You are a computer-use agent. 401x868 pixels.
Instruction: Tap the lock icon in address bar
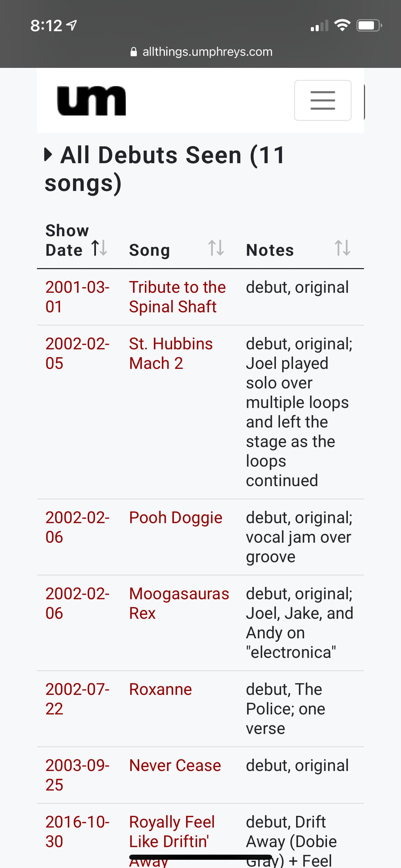(134, 52)
